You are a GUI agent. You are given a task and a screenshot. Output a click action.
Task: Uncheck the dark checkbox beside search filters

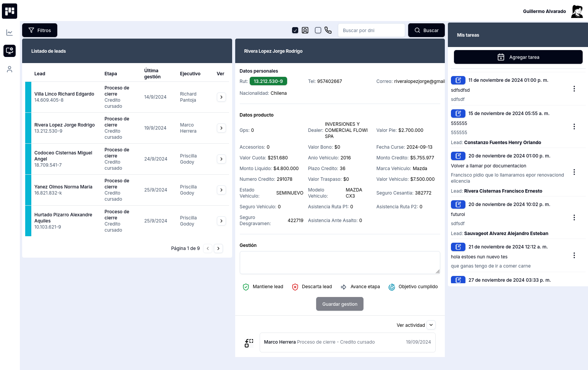tap(295, 30)
